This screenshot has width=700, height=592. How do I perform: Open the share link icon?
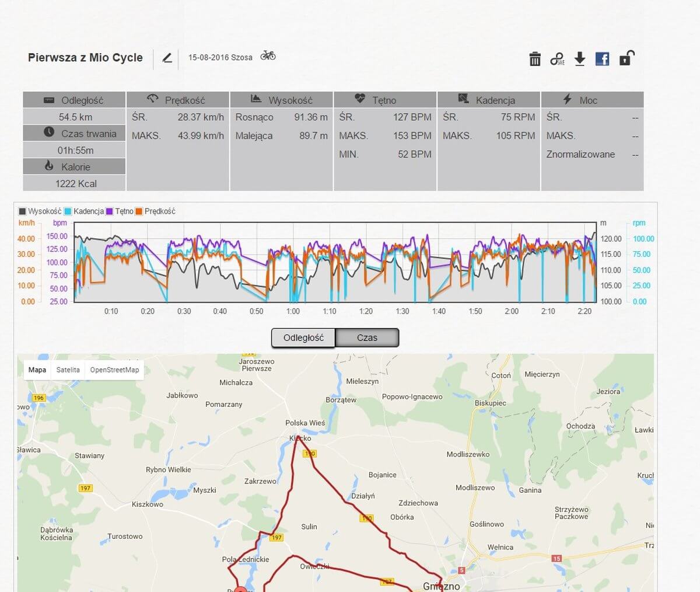click(557, 59)
